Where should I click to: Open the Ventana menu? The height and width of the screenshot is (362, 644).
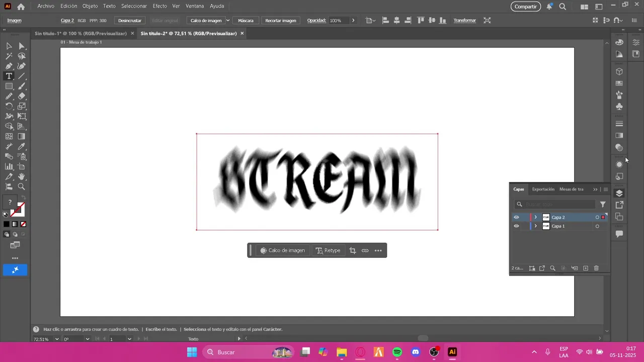coord(195,6)
